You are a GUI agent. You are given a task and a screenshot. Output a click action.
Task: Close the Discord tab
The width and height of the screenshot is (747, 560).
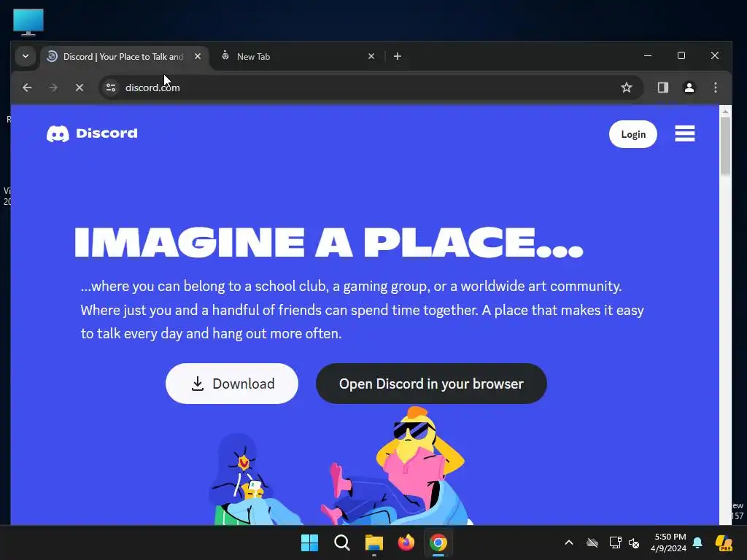coord(198,56)
